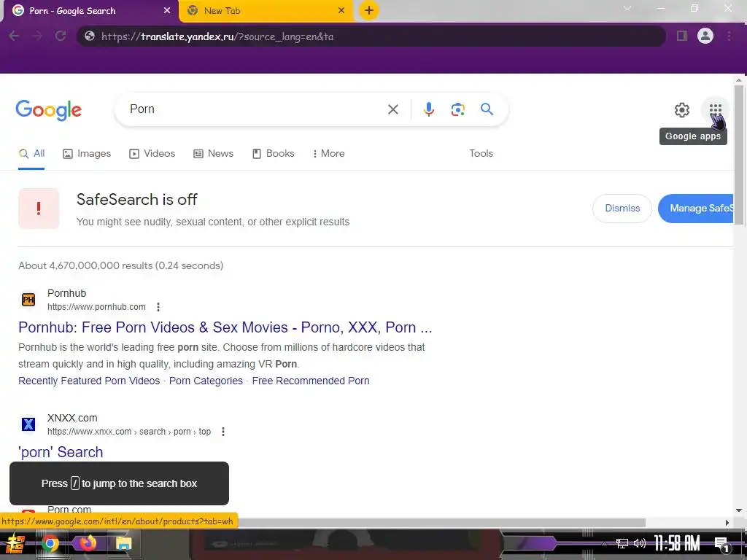Click the vertical scrollbar thumb
Viewport: 747px width, 560px height.
pos(738,155)
